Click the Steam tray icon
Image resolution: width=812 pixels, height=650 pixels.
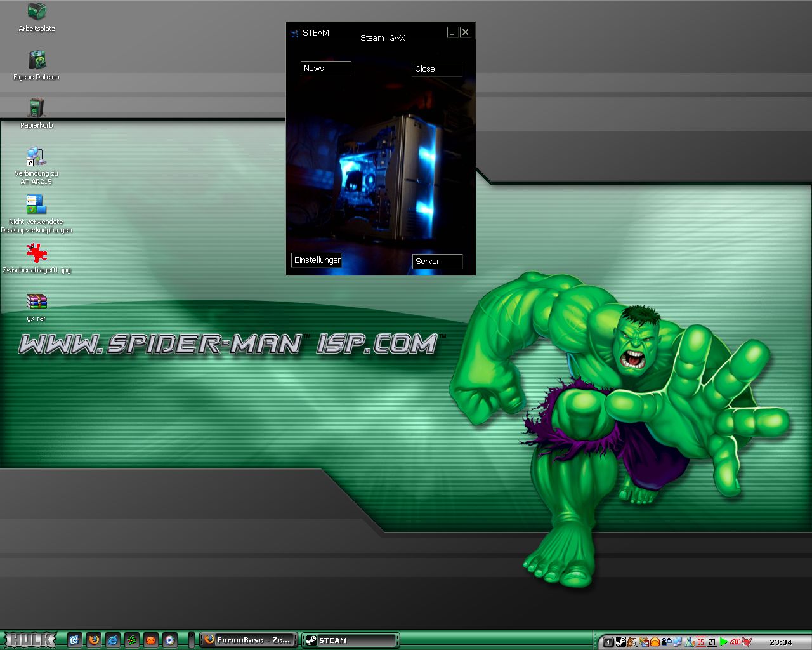pos(621,642)
